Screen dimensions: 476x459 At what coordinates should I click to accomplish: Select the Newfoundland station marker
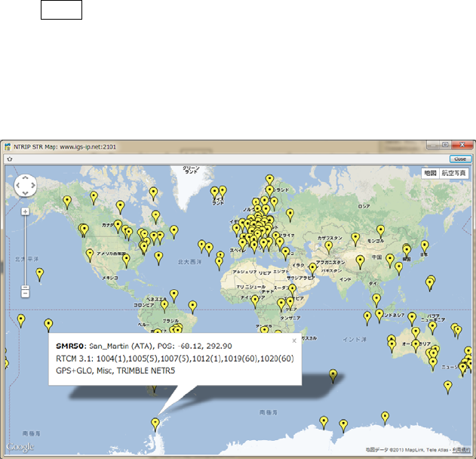174,232
